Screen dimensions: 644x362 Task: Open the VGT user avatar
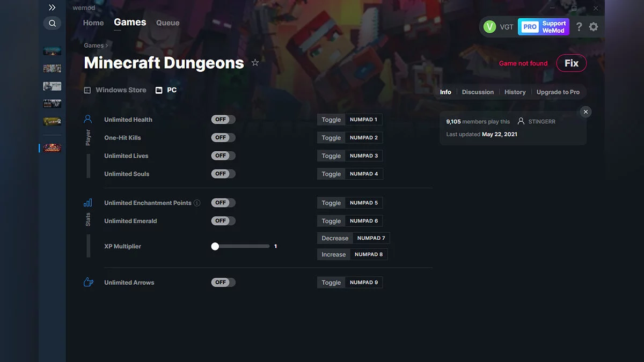[489, 27]
